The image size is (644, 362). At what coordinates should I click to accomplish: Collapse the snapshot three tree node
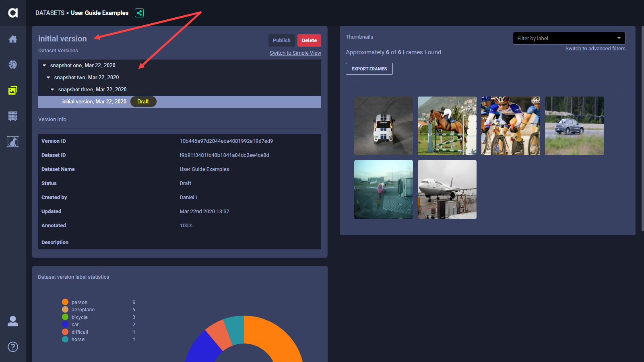(52, 90)
